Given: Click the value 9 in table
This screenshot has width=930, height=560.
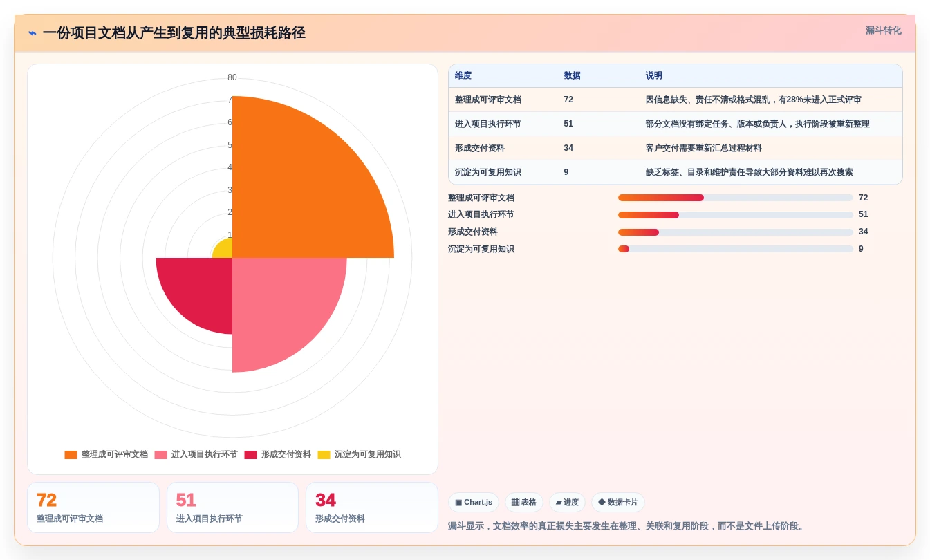Looking at the screenshot, I should (x=566, y=172).
